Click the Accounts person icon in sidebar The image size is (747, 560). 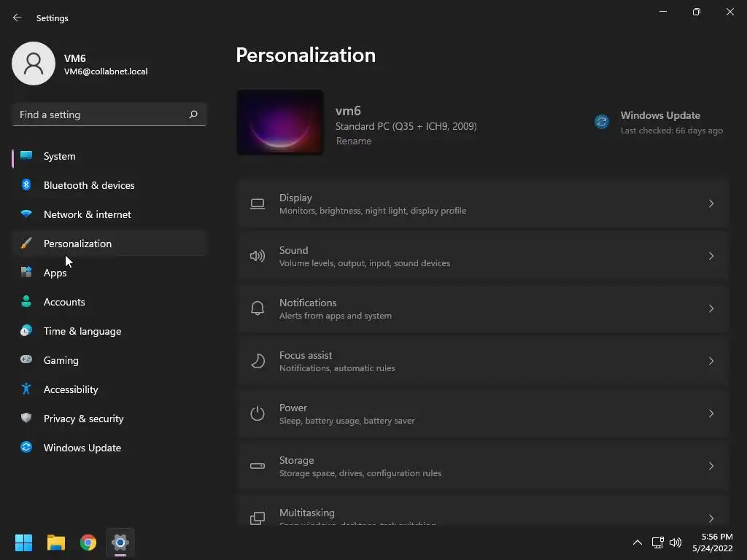click(26, 301)
